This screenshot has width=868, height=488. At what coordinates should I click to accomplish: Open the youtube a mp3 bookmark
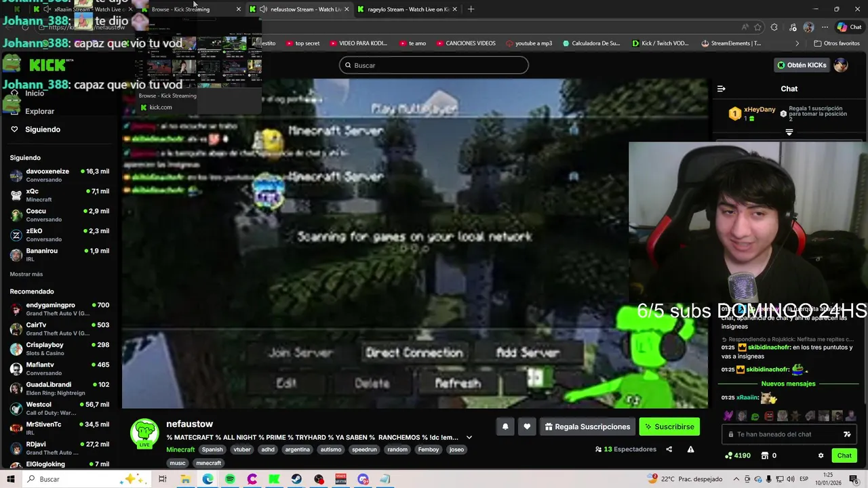[x=529, y=43]
